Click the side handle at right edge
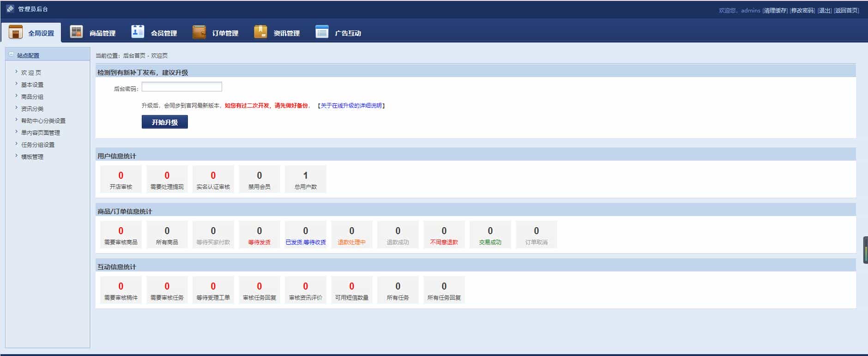 click(x=866, y=250)
